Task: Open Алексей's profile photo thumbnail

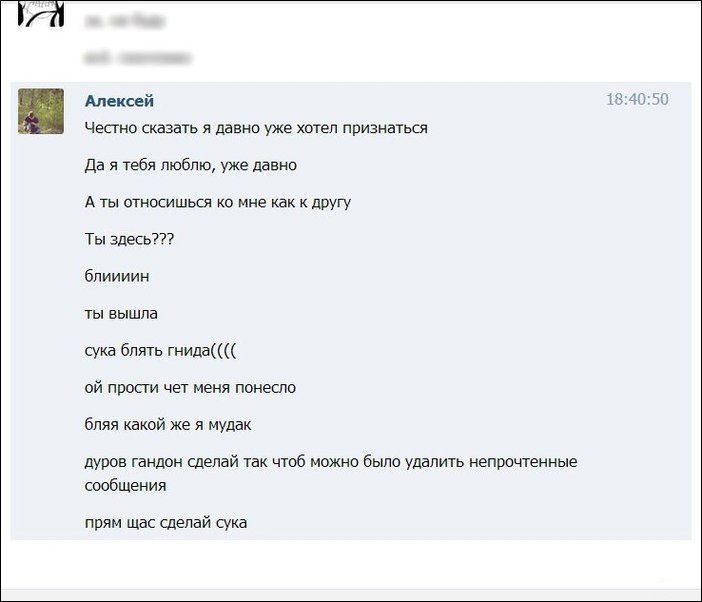Action: (41, 111)
